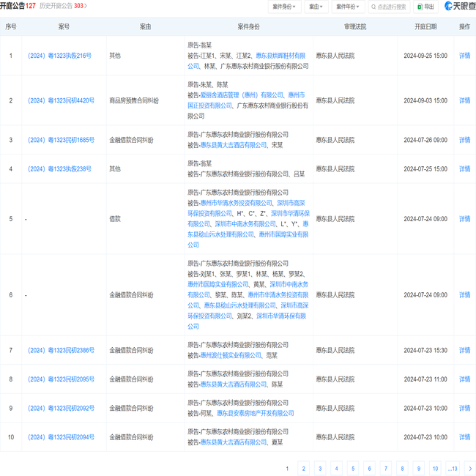Open 惠州市国埠实业有限公司 link in row 6

(x=218, y=284)
